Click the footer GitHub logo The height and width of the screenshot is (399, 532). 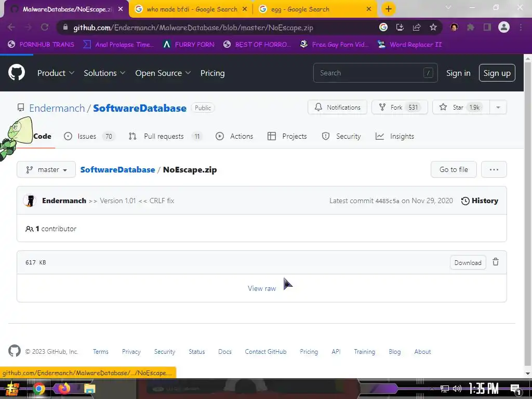[x=14, y=351]
